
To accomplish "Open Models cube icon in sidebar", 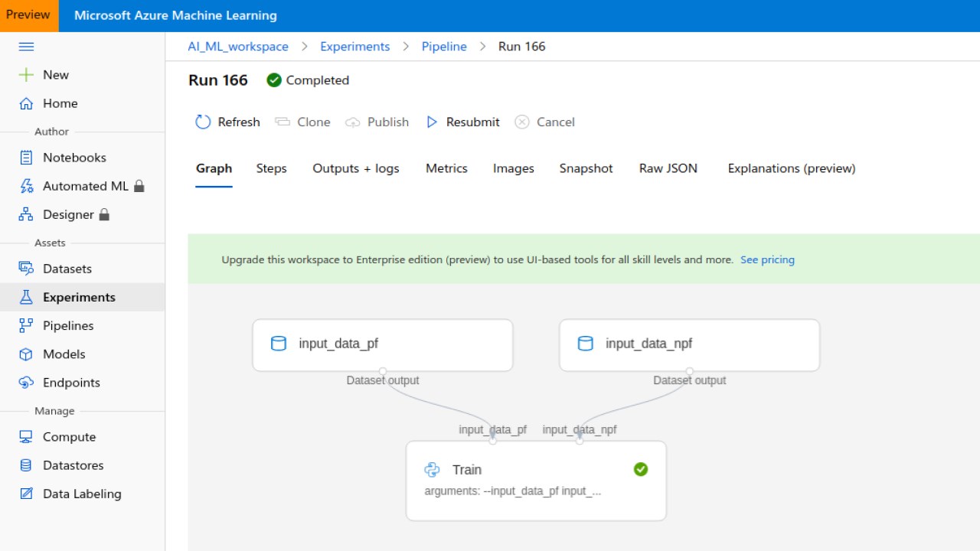I will [x=26, y=354].
